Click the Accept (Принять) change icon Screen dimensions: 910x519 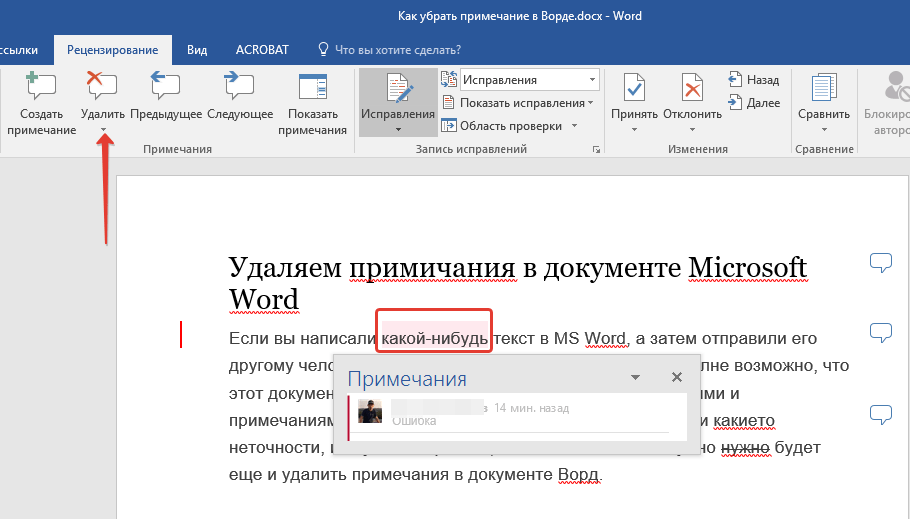(634, 90)
